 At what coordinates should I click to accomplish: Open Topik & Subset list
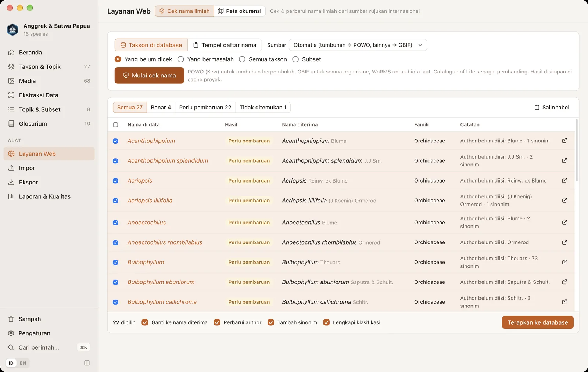coord(49,109)
